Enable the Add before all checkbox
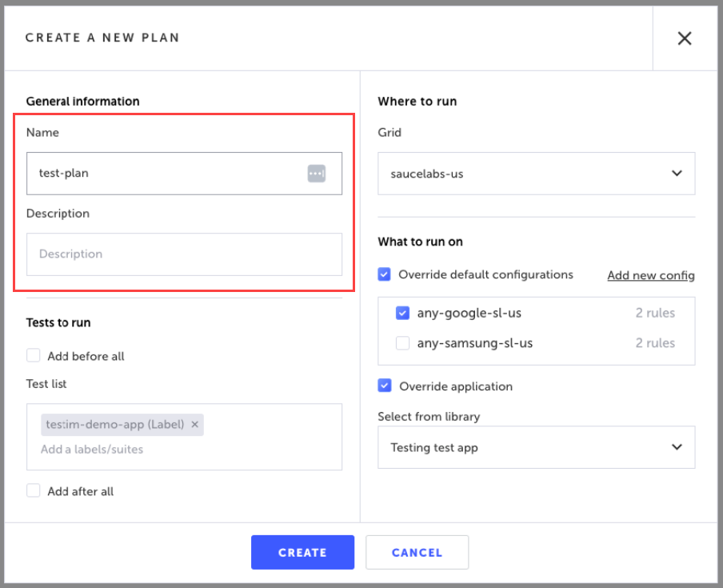The width and height of the screenshot is (723, 588). [x=34, y=356]
